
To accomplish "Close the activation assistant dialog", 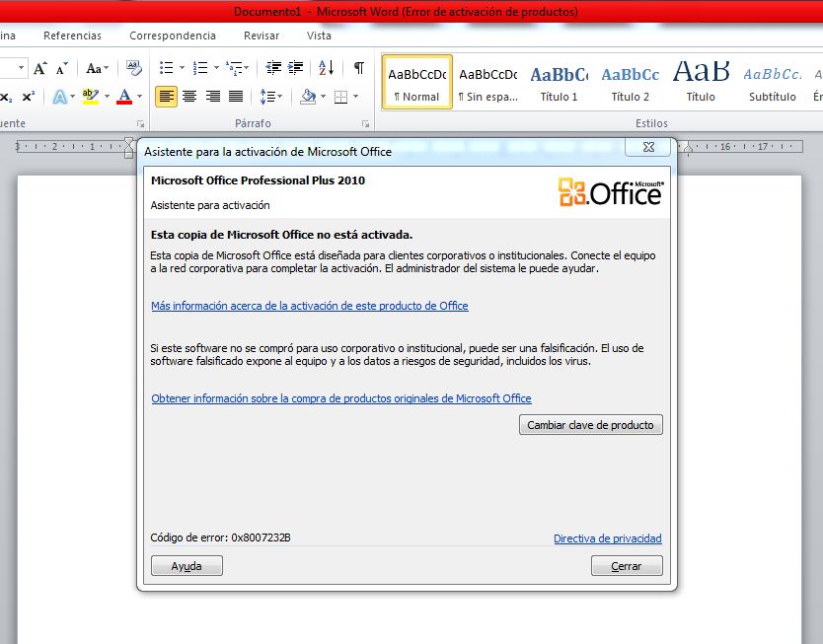I will coord(648,147).
